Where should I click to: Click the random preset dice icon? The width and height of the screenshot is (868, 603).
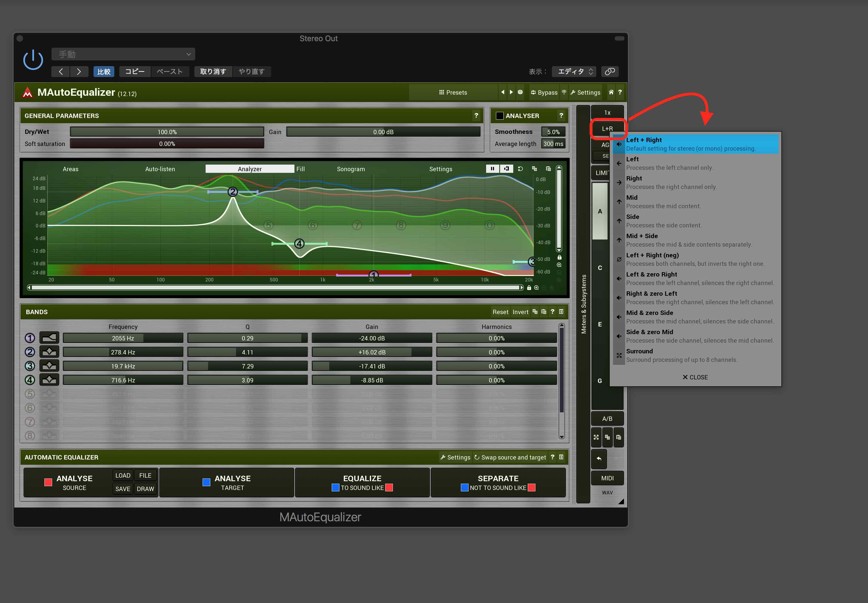pyautogui.click(x=520, y=92)
